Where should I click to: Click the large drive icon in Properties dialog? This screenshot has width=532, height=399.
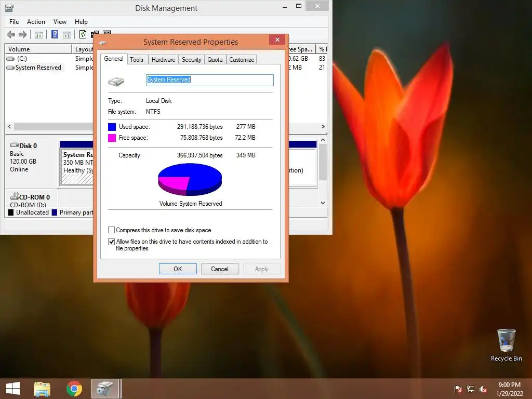(x=116, y=82)
